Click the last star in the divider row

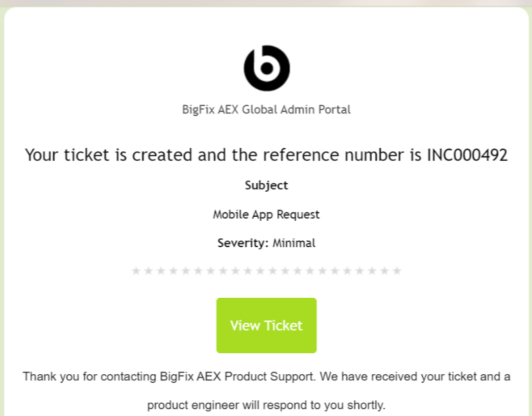(x=397, y=271)
